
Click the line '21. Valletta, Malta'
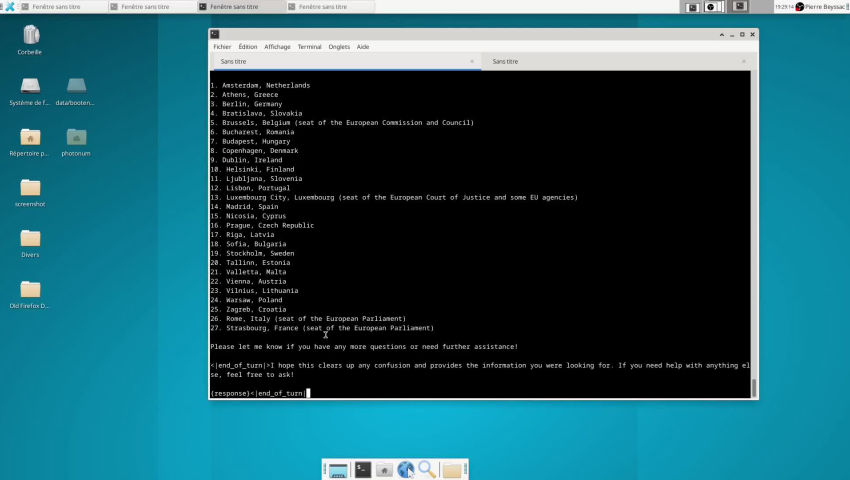248,272
